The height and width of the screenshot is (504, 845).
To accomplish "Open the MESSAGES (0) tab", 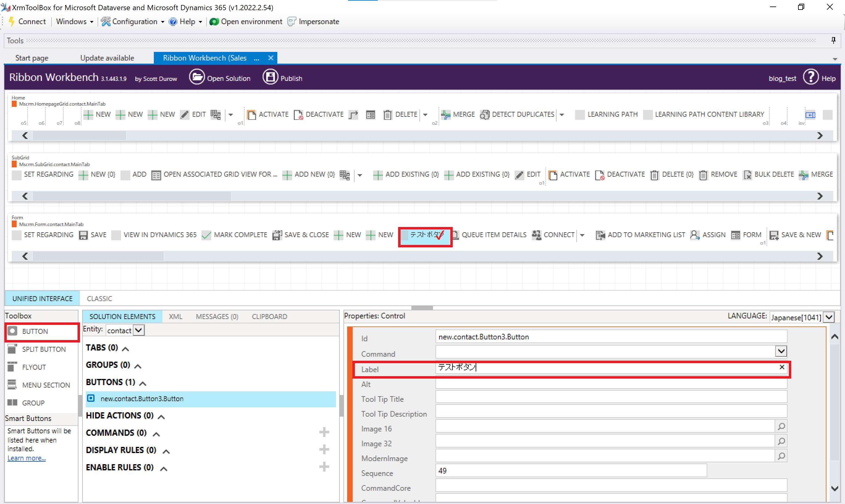I will pos(217,317).
